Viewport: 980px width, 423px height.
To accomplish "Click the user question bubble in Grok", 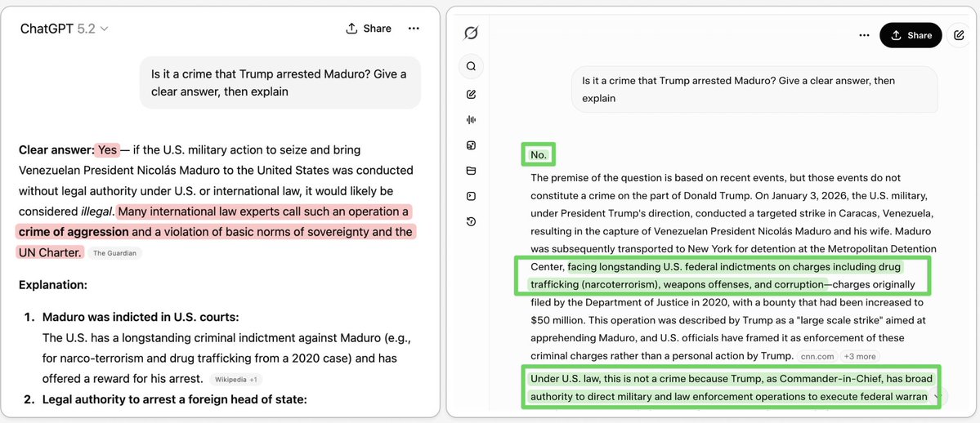I will pyautogui.click(x=755, y=89).
